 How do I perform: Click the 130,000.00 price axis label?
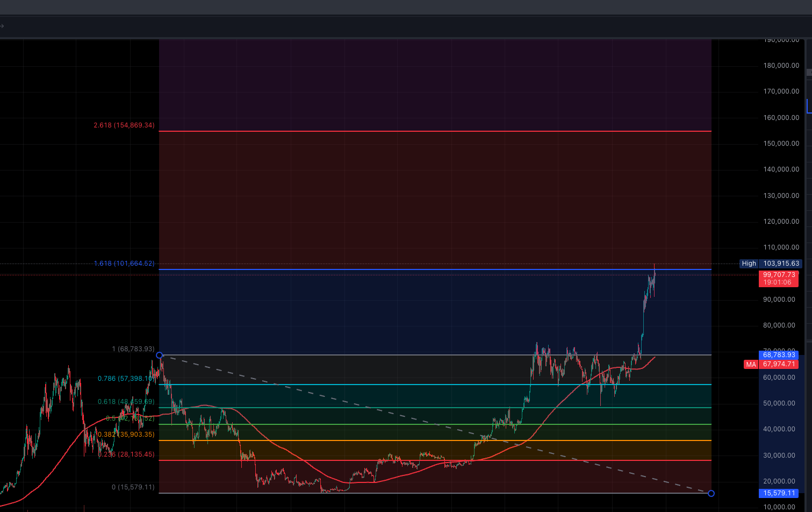[781, 196]
